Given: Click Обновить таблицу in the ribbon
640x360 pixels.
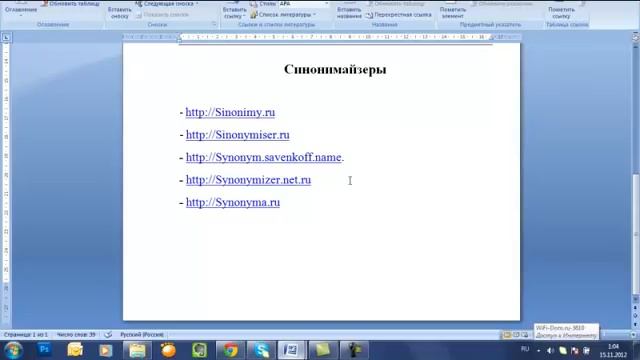Looking at the screenshot, I should 71,3.
